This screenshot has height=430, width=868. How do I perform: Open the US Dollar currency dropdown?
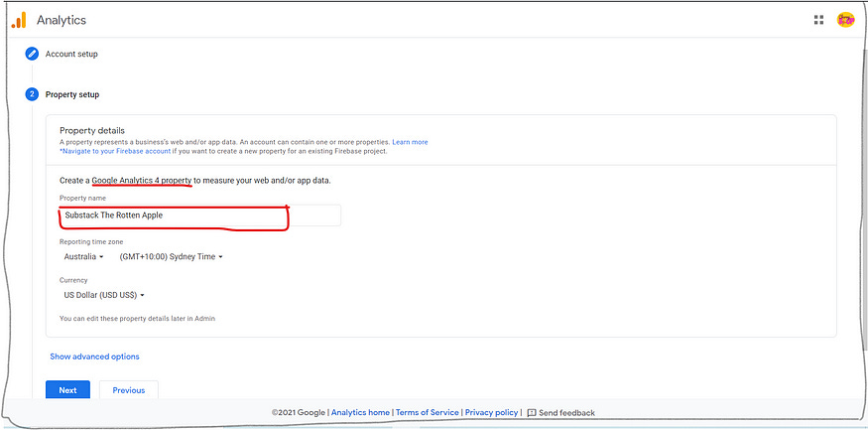coord(104,295)
